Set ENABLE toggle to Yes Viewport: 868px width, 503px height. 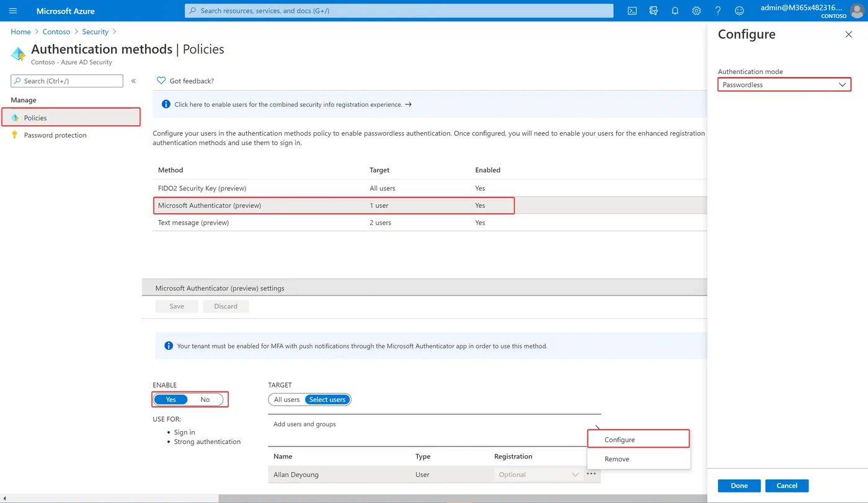click(171, 399)
